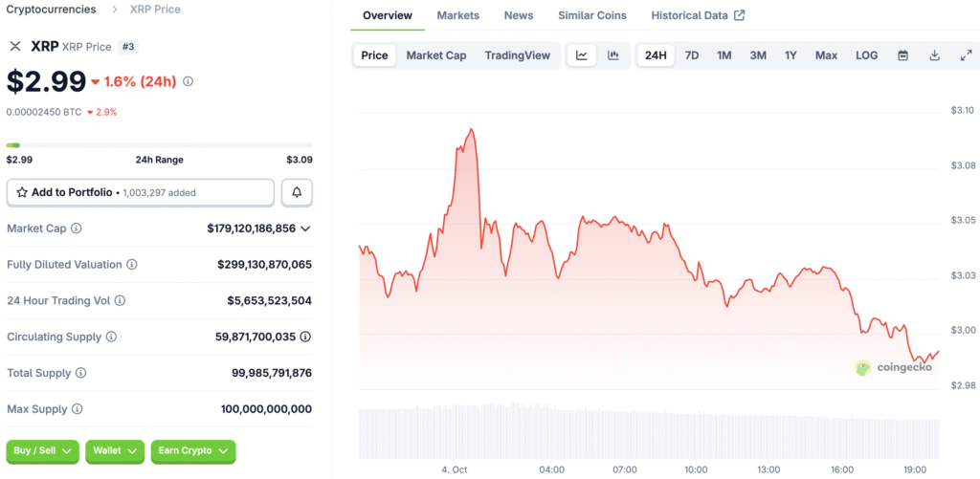Click info icon next to Market Cap
Viewport: 980px width, 479px height.
[77, 229]
